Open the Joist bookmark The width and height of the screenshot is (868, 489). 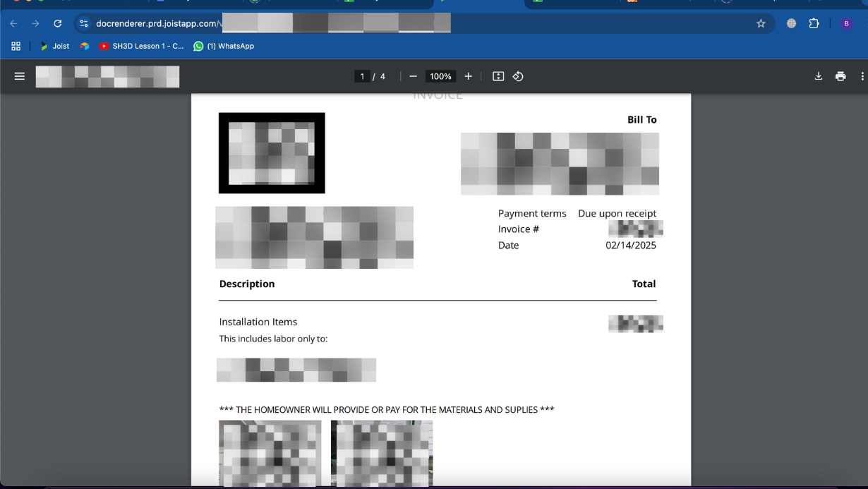point(55,46)
